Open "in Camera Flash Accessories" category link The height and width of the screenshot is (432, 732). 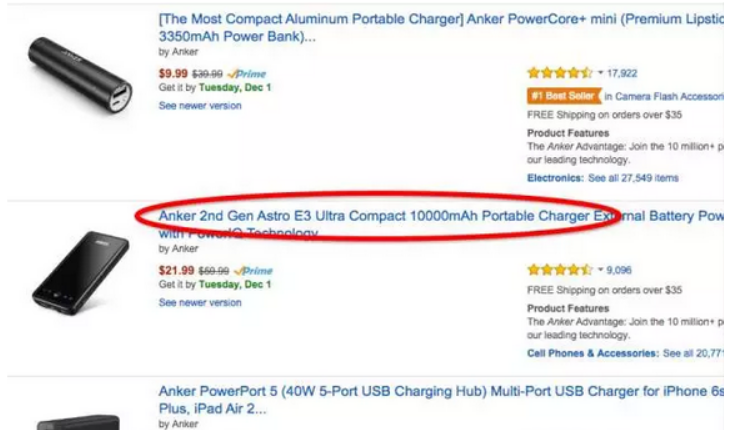tap(667, 96)
